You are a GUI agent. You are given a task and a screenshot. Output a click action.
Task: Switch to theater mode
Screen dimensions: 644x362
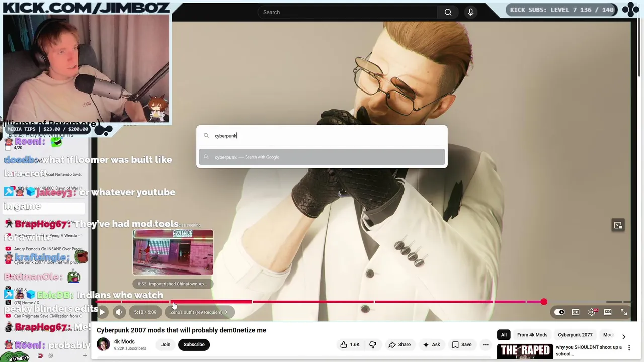click(x=608, y=312)
